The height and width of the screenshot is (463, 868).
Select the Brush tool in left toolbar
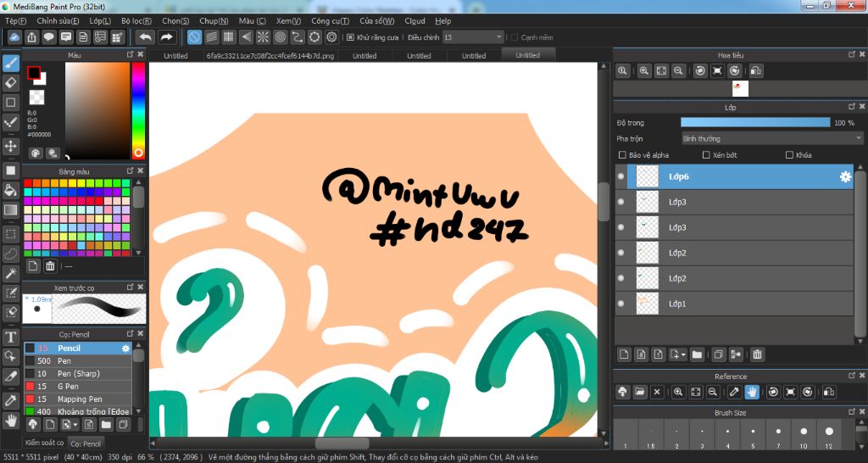(10, 63)
